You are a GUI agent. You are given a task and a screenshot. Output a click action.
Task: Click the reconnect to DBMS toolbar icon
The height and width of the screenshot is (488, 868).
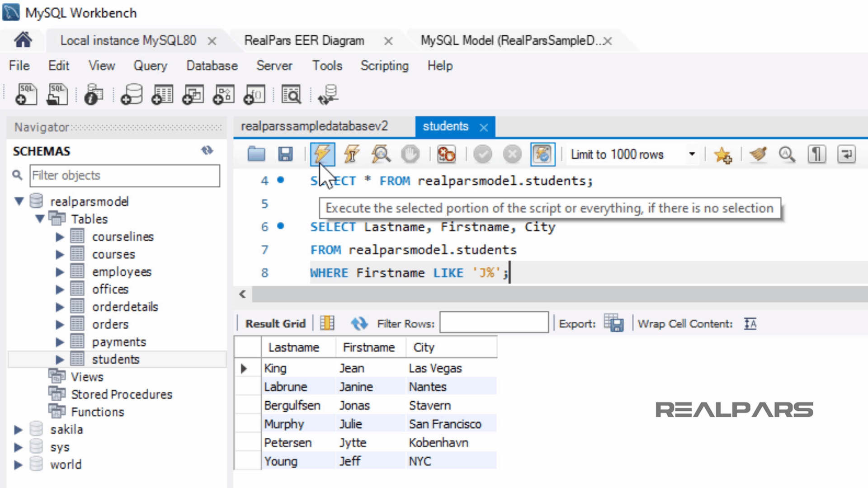click(x=328, y=95)
